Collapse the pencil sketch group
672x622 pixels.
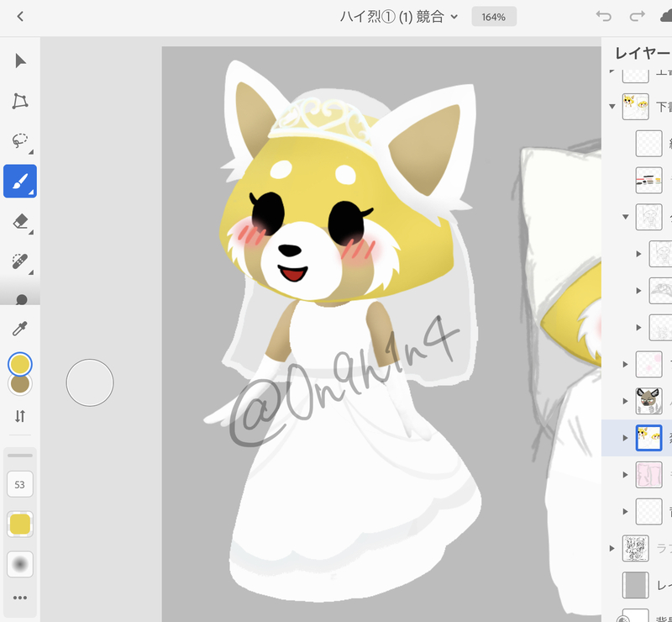625,217
